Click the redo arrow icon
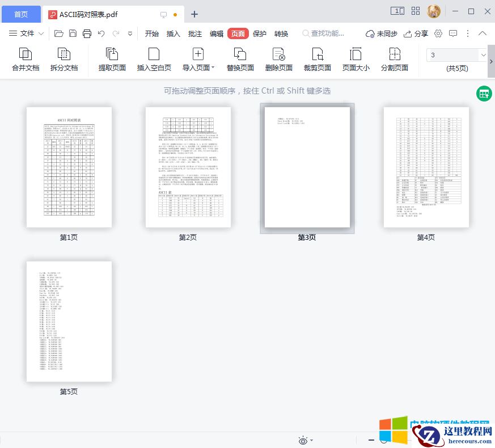 point(116,33)
